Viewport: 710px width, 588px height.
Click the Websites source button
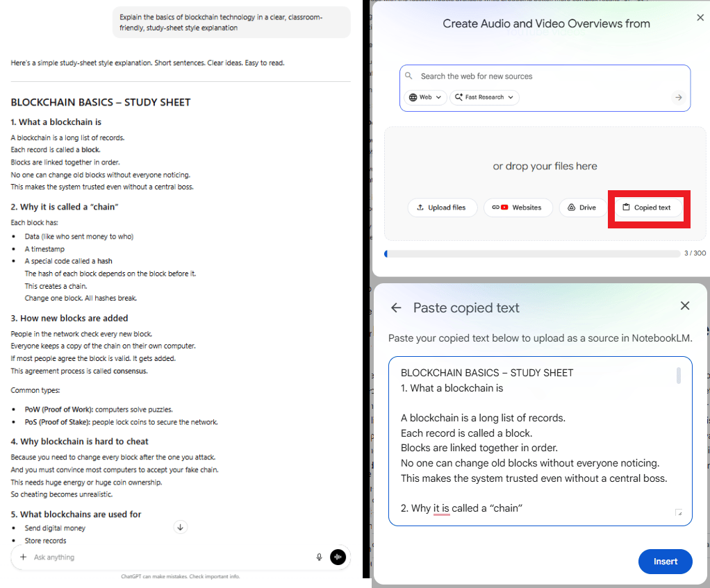click(518, 208)
